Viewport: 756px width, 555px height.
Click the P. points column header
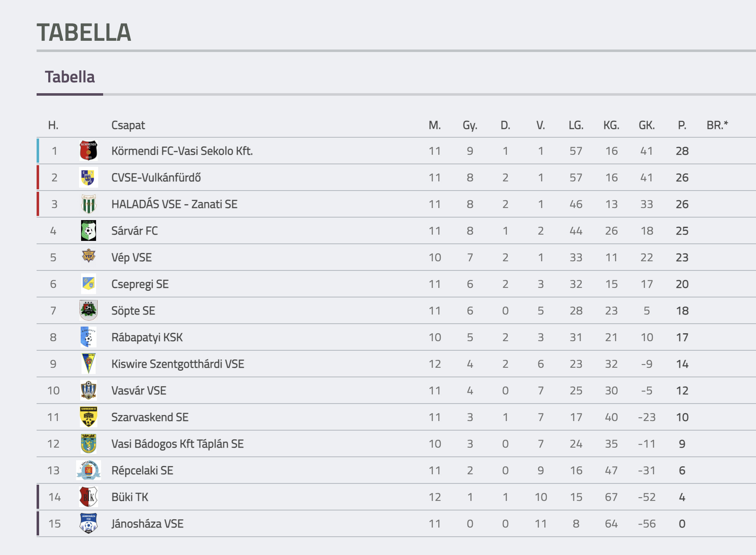[x=682, y=125]
